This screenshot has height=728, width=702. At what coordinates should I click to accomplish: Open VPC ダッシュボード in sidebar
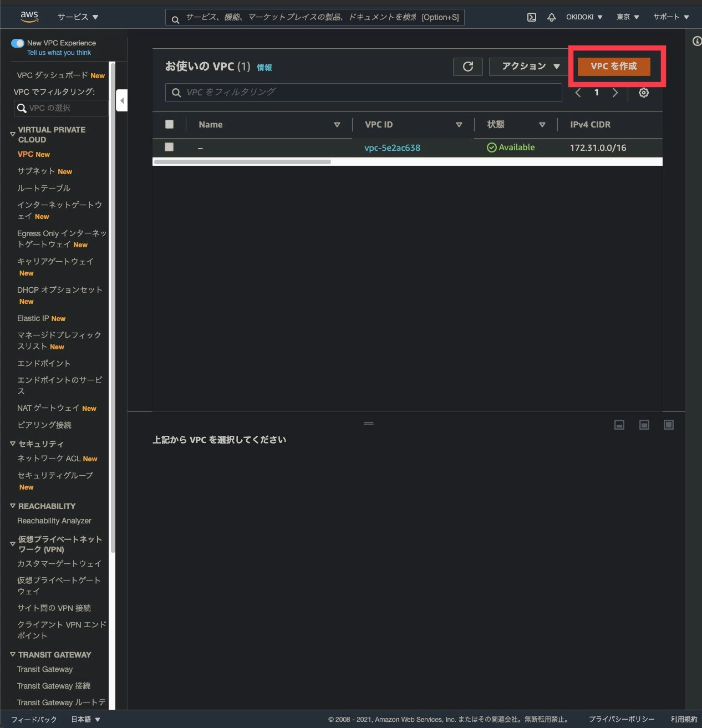pos(53,75)
